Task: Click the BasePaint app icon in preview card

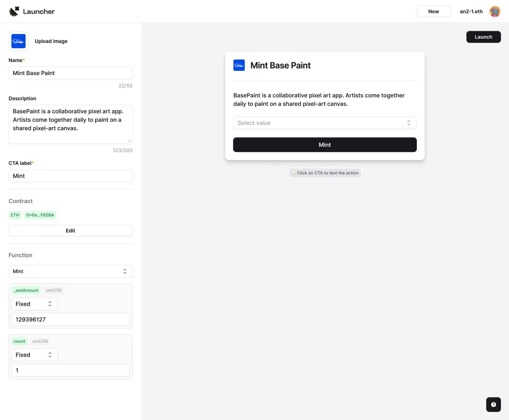Action: (239, 65)
